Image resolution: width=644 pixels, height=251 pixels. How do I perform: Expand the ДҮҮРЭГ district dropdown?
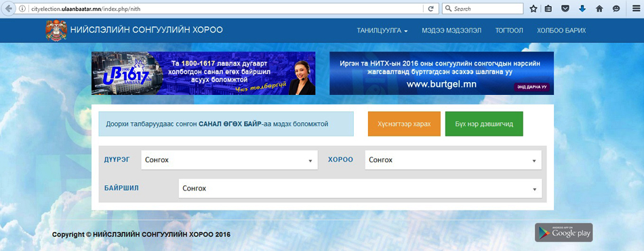(x=229, y=160)
